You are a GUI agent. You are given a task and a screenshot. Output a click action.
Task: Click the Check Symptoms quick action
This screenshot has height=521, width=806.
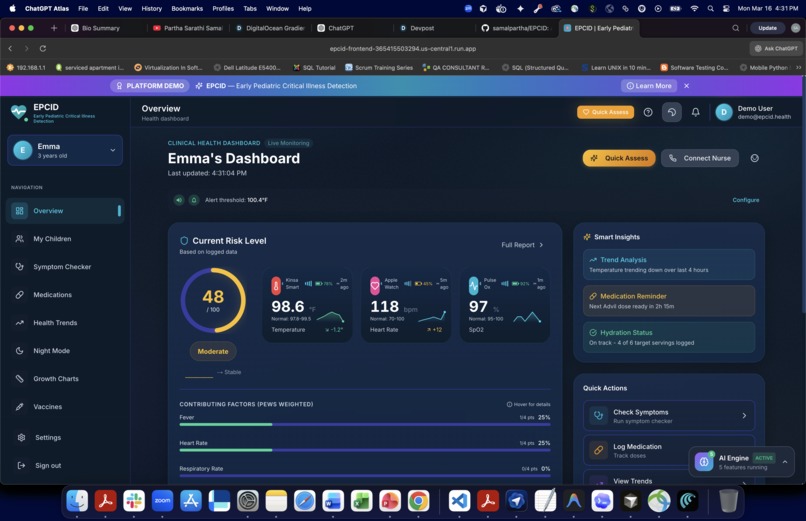tap(669, 416)
